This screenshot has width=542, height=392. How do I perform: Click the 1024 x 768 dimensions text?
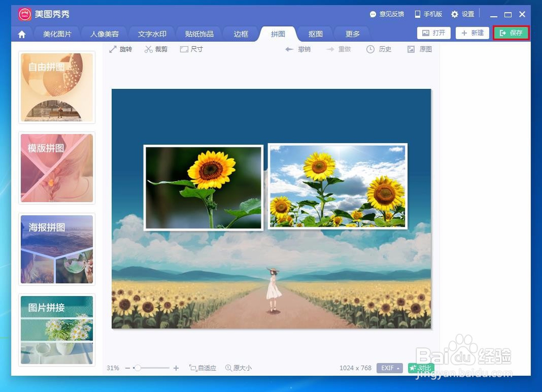356,368
